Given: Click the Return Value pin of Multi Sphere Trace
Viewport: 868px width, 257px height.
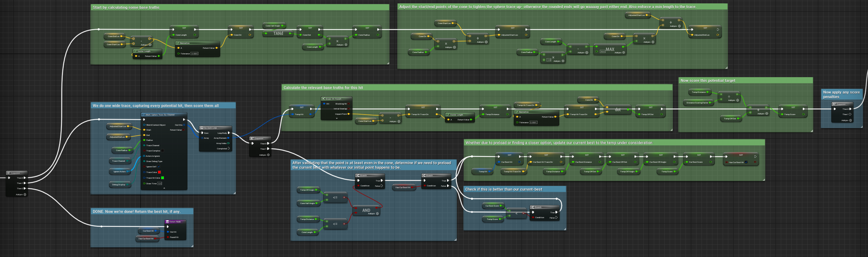Looking at the screenshot, I should [x=183, y=130].
